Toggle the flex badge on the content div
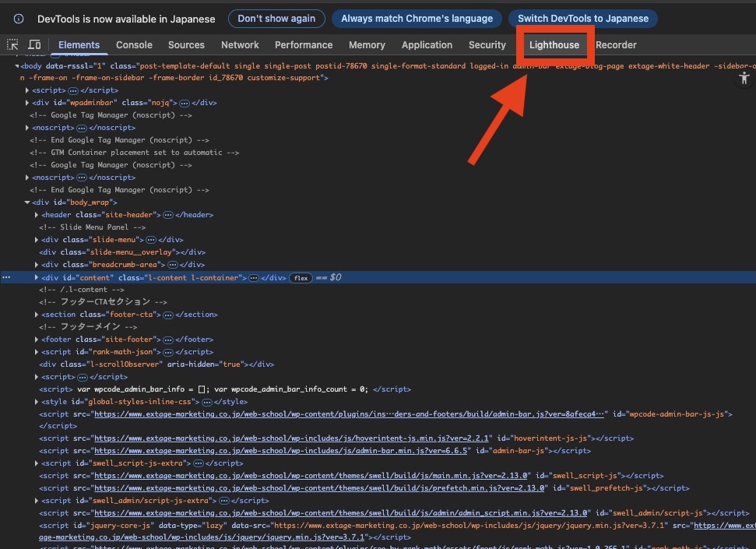 tap(301, 278)
